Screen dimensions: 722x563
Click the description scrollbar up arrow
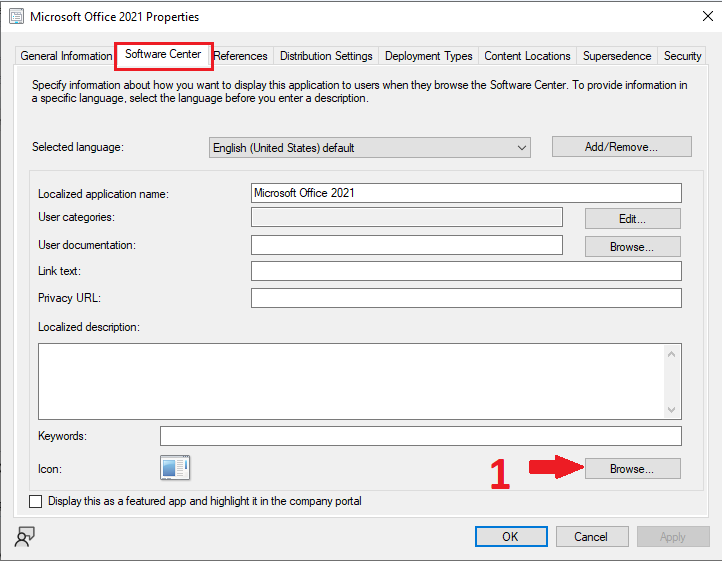[672, 354]
